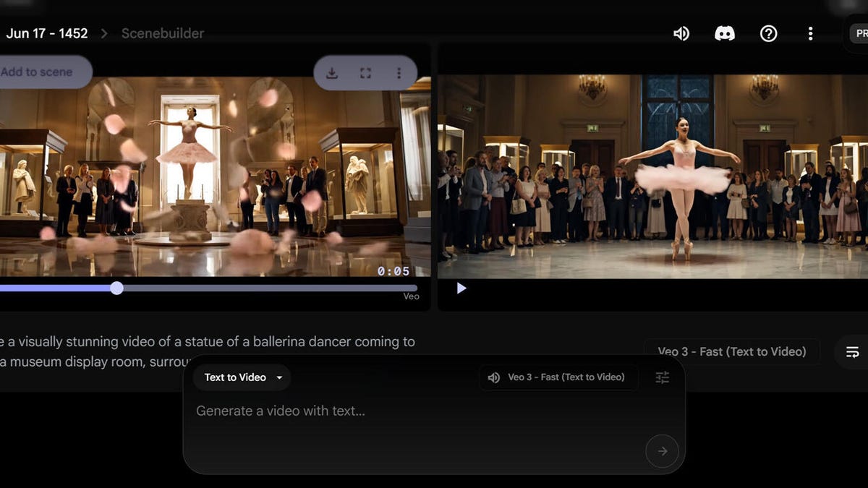
Task: Click the video progress slider handle
Action: [116, 288]
